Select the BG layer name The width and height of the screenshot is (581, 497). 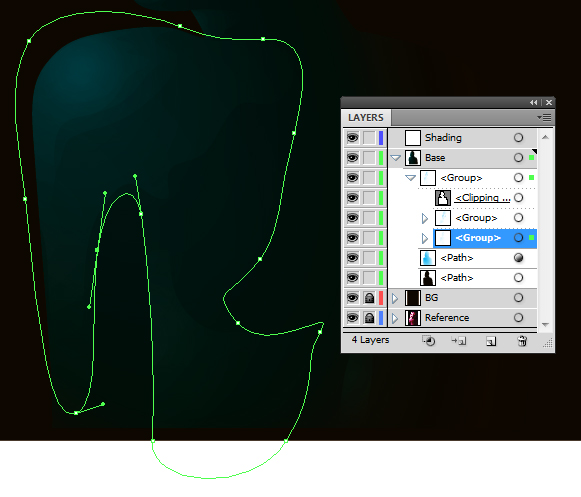pyautogui.click(x=431, y=298)
